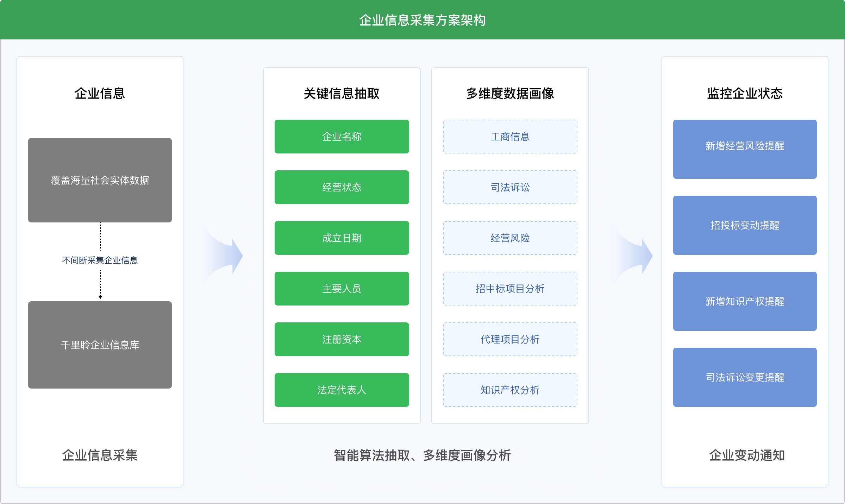Viewport: 845px width, 504px height.
Task: Select the 主要人员 green box
Action: pyautogui.click(x=342, y=289)
